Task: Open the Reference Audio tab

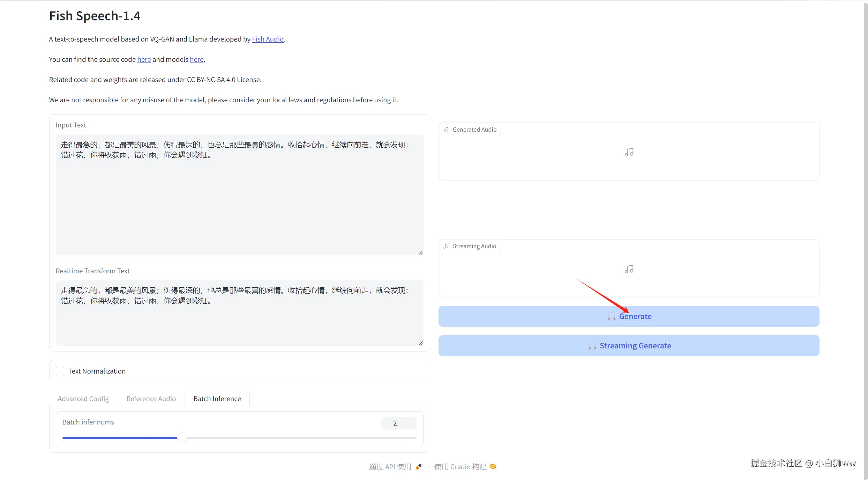Action: pyautogui.click(x=151, y=399)
